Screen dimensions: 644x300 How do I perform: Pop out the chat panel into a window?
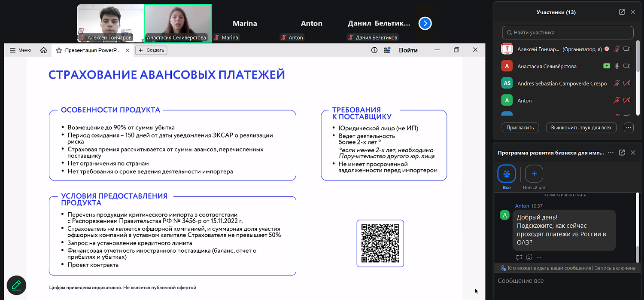(x=623, y=152)
